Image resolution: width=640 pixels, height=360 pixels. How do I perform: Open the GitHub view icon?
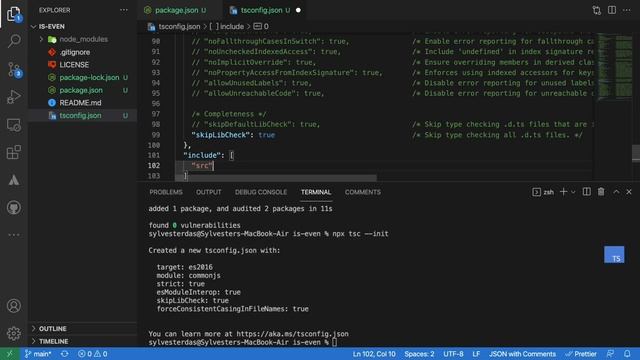(14, 208)
